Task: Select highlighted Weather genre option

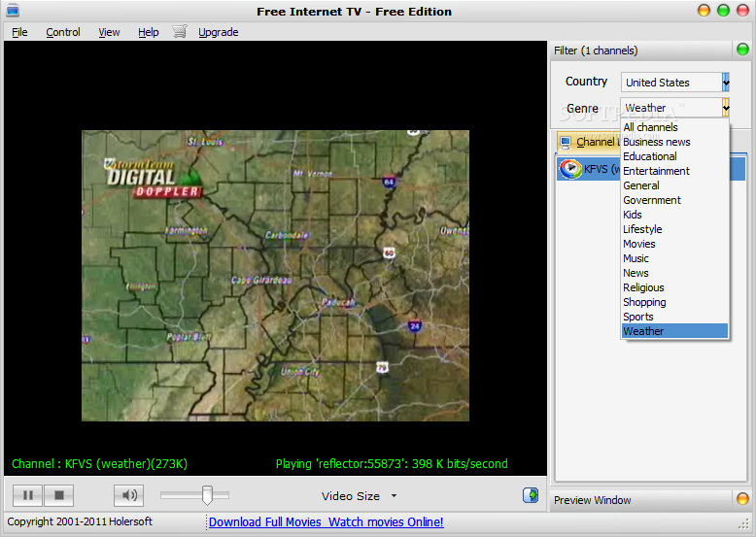Action: (675, 331)
